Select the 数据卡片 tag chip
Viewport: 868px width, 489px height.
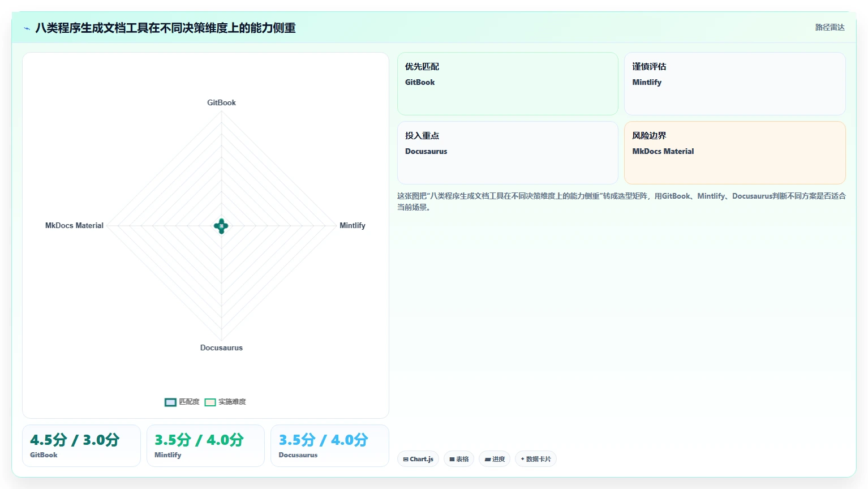tap(535, 459)
